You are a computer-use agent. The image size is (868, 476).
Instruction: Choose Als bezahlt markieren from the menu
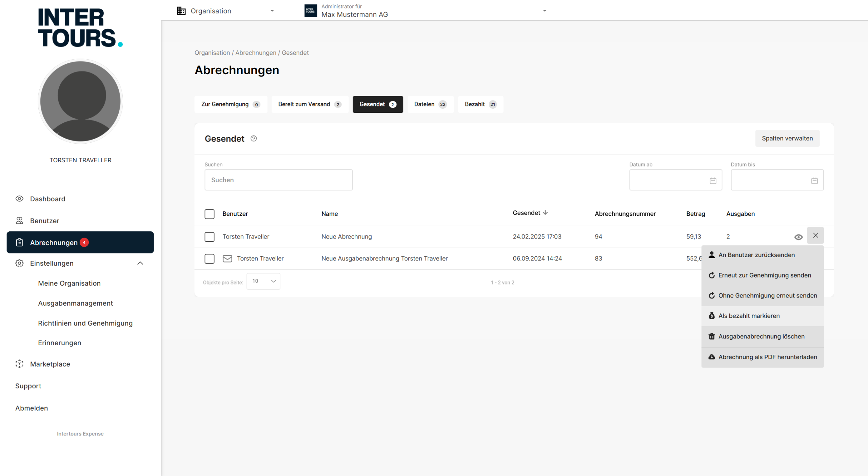(749, 316)
